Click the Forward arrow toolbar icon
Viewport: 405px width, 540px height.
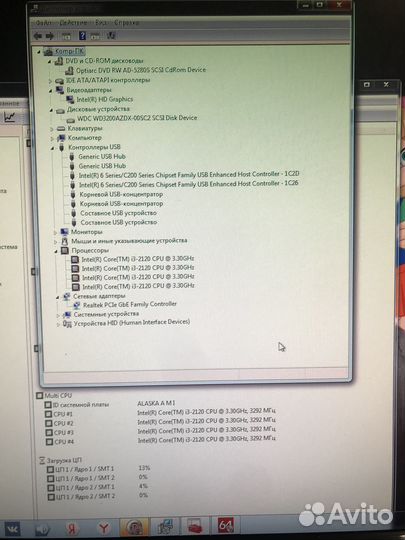tap(50, 35)
